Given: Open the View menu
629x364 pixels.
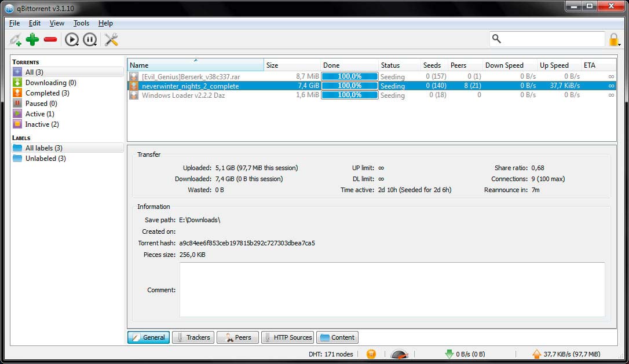Looking at the screenshot, I should [x=57, y=23].
